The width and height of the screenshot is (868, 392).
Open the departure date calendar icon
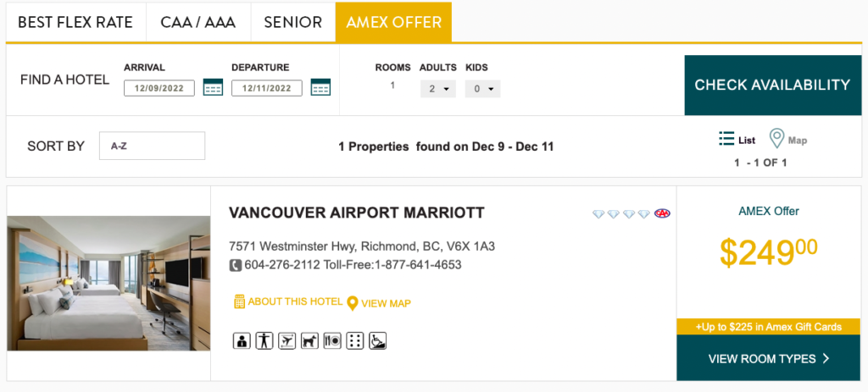pos(320,87)
